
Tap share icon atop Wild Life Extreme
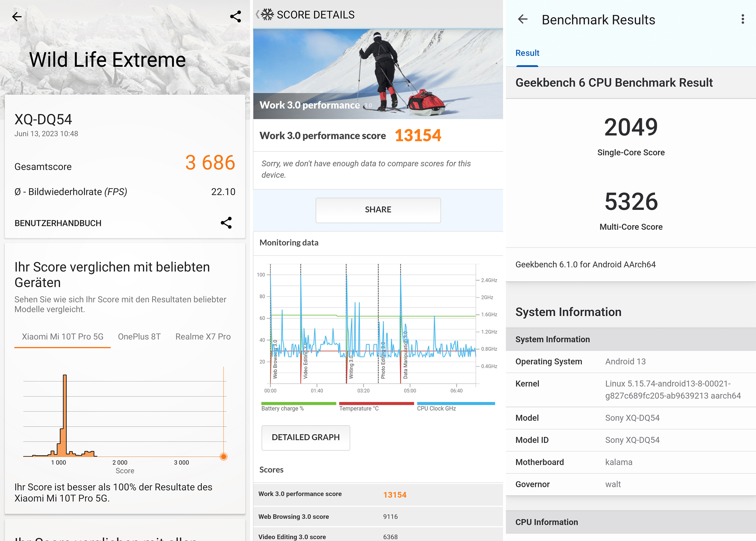coord(235,17)
